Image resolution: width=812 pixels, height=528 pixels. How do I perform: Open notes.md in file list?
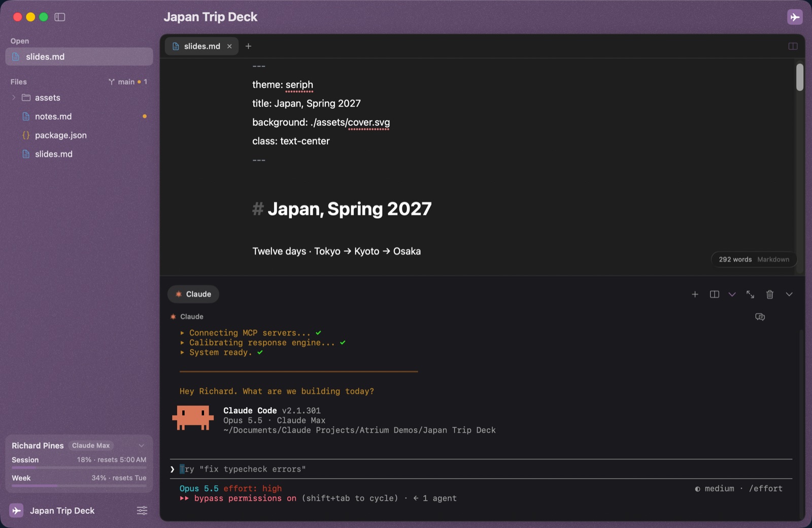point(53,116)
